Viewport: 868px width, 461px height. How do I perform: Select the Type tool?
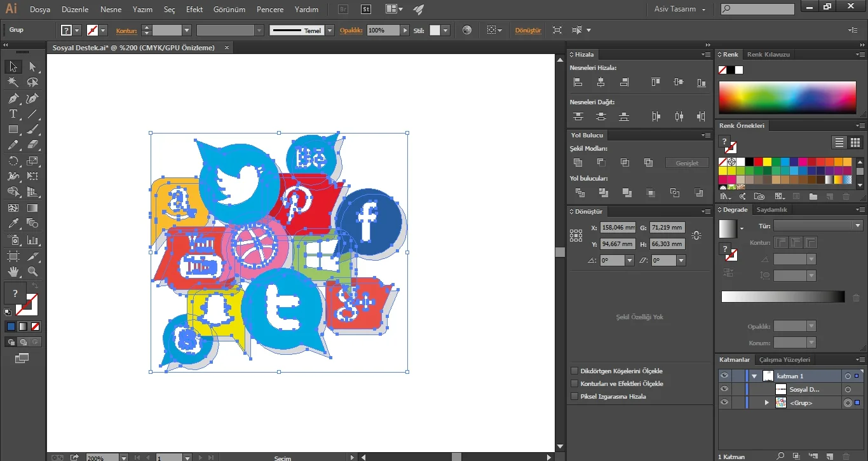(x=13, y=114)
